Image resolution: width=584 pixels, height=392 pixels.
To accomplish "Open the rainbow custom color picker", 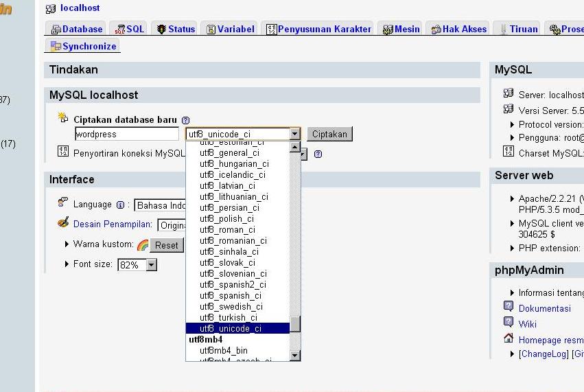I will [143, 245].
